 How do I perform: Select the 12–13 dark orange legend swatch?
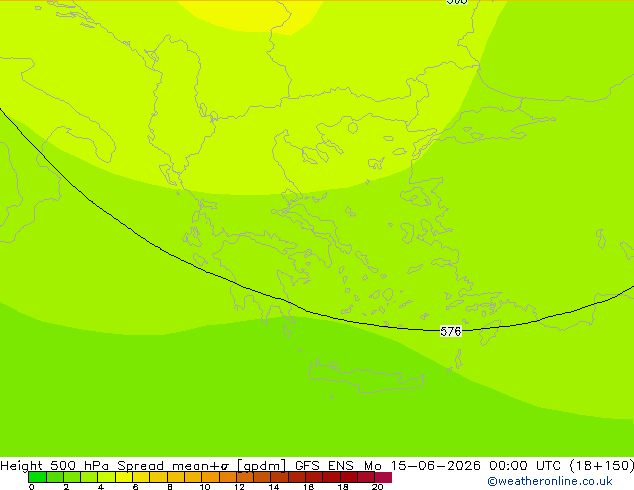point(245,477)
